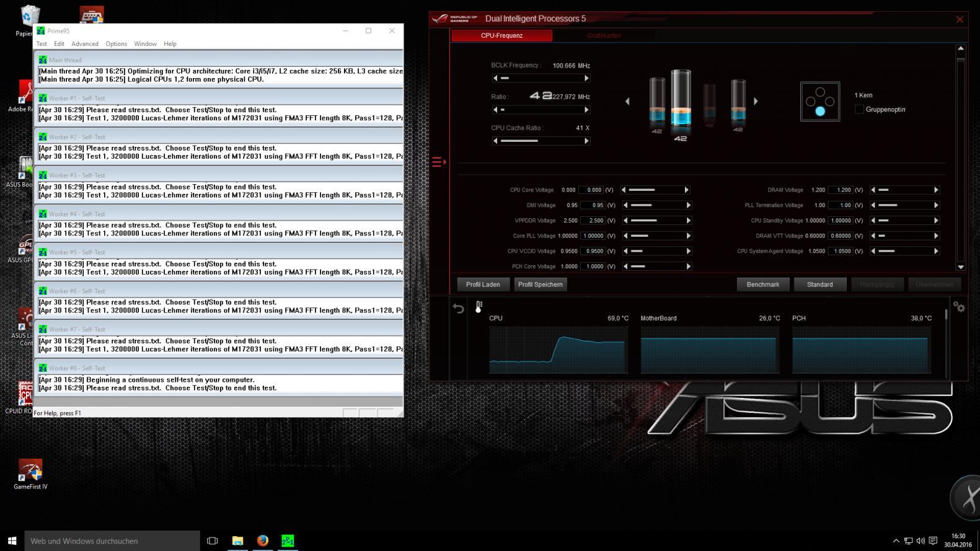This screenshot has width=980, height=551.
Task: Decrease DMI Voltage with left arrow
Action: point(625,205)
